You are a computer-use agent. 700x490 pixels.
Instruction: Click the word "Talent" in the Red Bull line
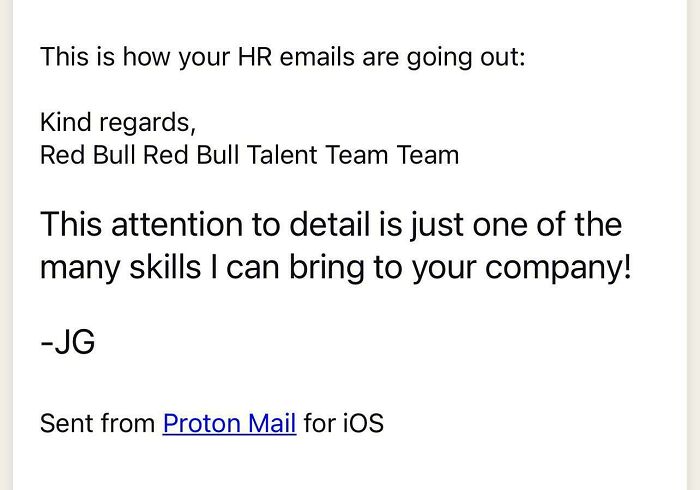click(282, 155)
